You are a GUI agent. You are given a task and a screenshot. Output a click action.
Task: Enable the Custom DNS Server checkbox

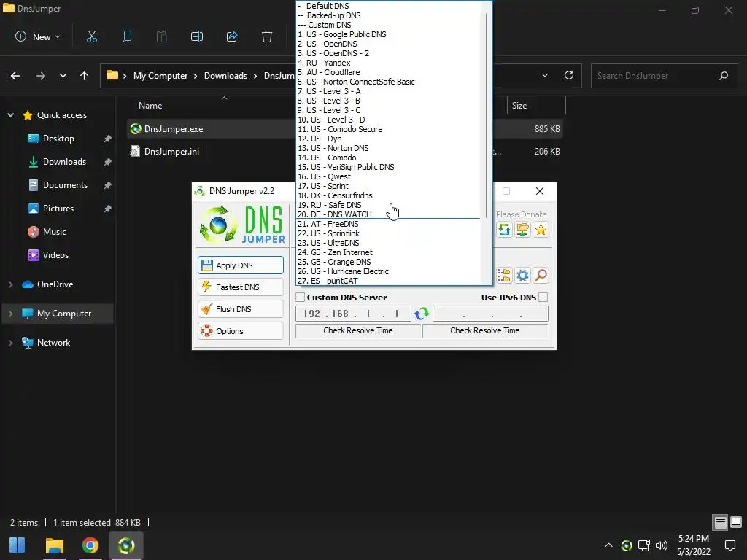[300, 297]
